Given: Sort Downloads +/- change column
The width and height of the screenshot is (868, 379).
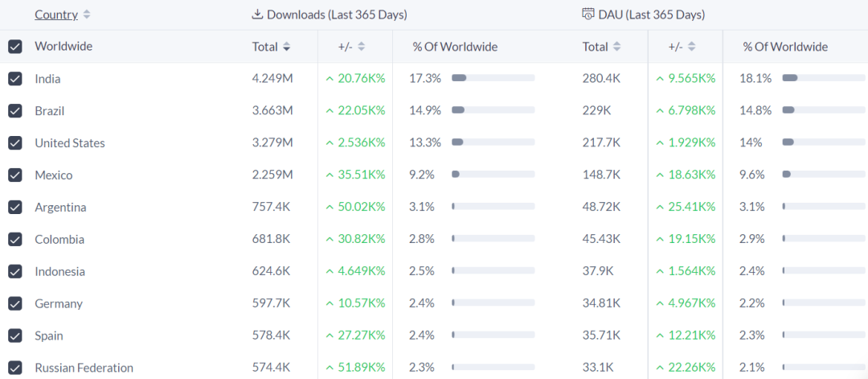Looking at the screenshot, I should (362, 47).
